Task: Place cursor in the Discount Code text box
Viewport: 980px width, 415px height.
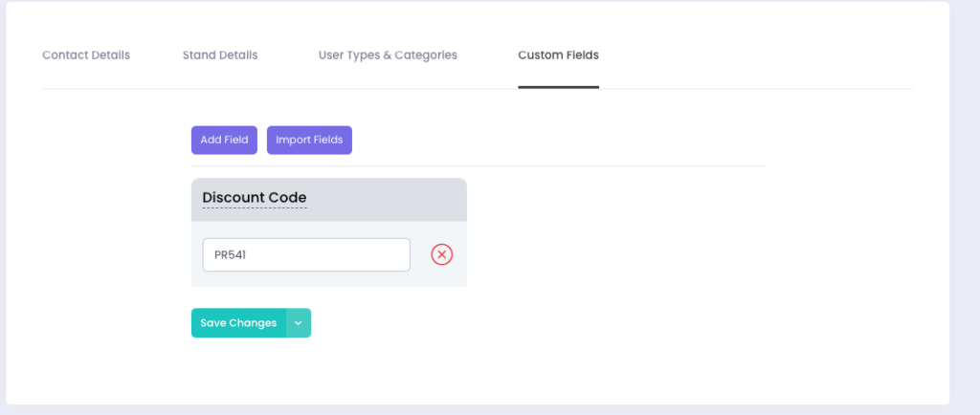Action: [306, 255]
